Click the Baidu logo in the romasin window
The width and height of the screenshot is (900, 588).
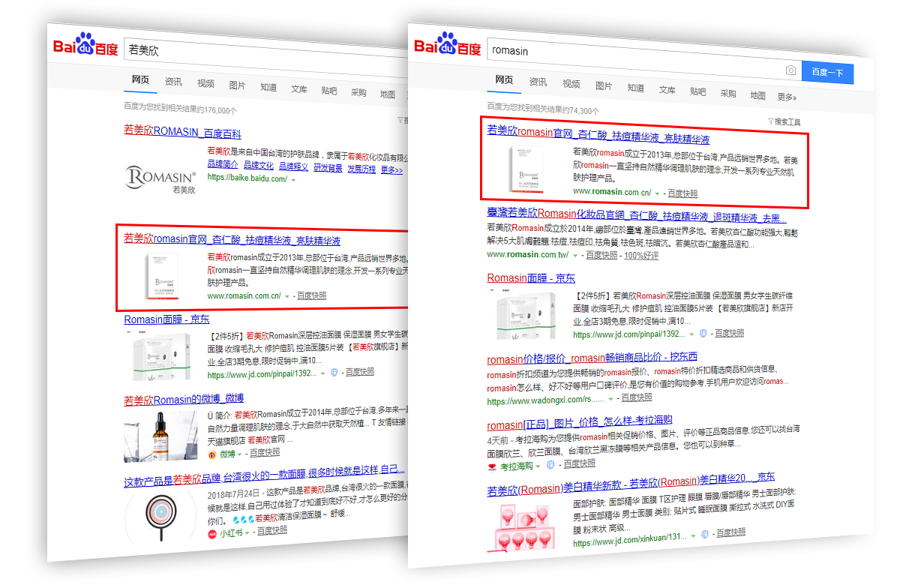pyautogui.click(x=448, y=45)
